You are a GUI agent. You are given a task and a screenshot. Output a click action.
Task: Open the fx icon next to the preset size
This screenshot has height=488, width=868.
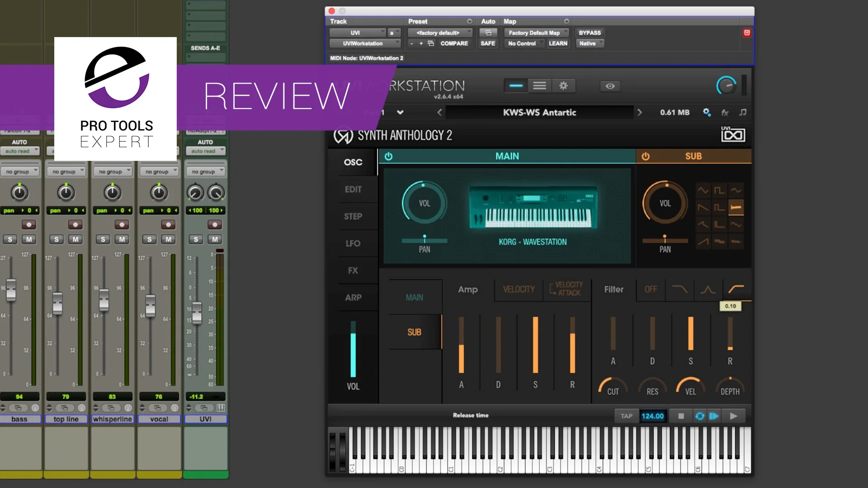click(725, 113)
